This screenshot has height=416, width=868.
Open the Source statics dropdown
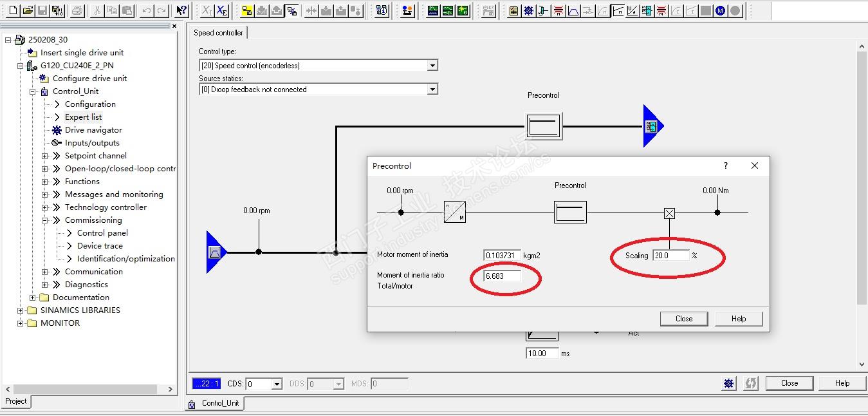point(432,90)
